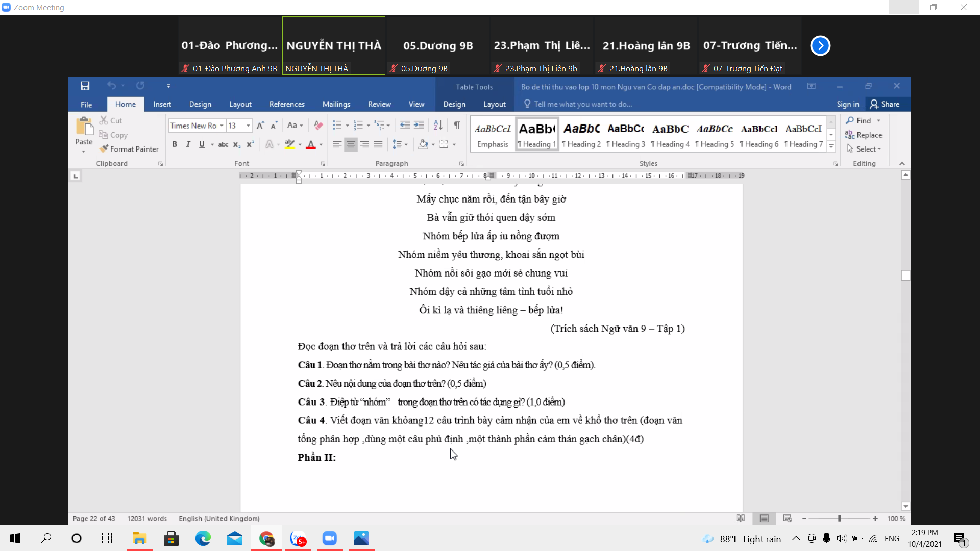Increase font size with Grow Font icon
The width and height of the screenshot is (980, 551).
[260, 126]
